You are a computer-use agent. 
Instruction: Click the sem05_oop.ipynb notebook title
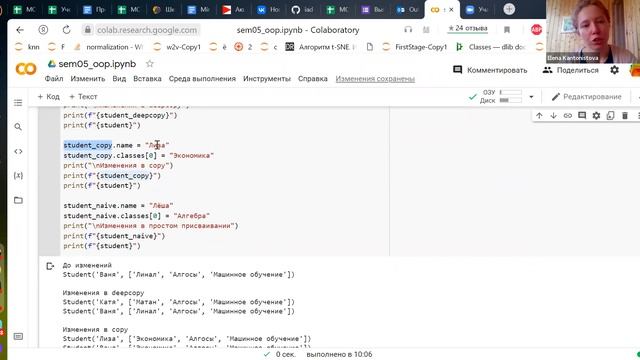[x=97, y=64]
